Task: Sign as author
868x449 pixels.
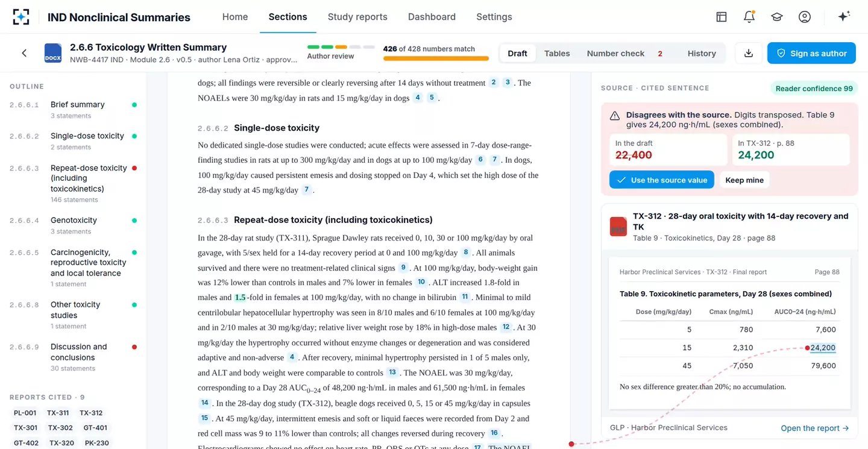Action: (x=811, y=53)
